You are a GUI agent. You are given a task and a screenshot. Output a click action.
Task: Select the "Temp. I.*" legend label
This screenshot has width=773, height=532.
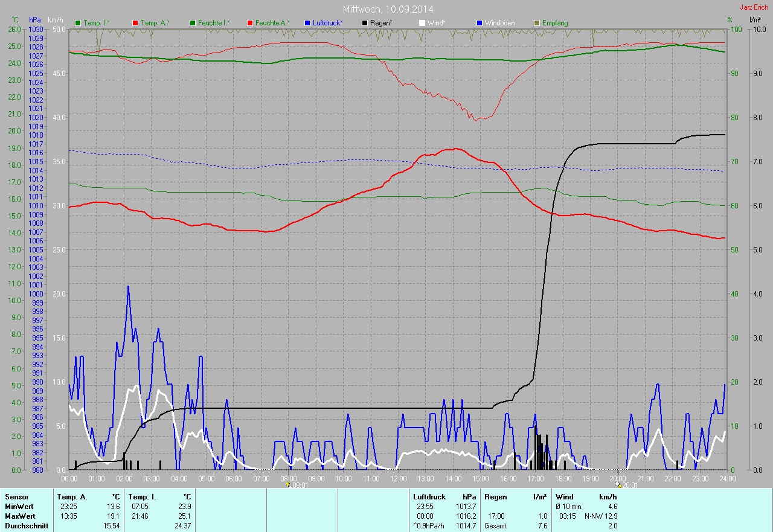(97, 23)
